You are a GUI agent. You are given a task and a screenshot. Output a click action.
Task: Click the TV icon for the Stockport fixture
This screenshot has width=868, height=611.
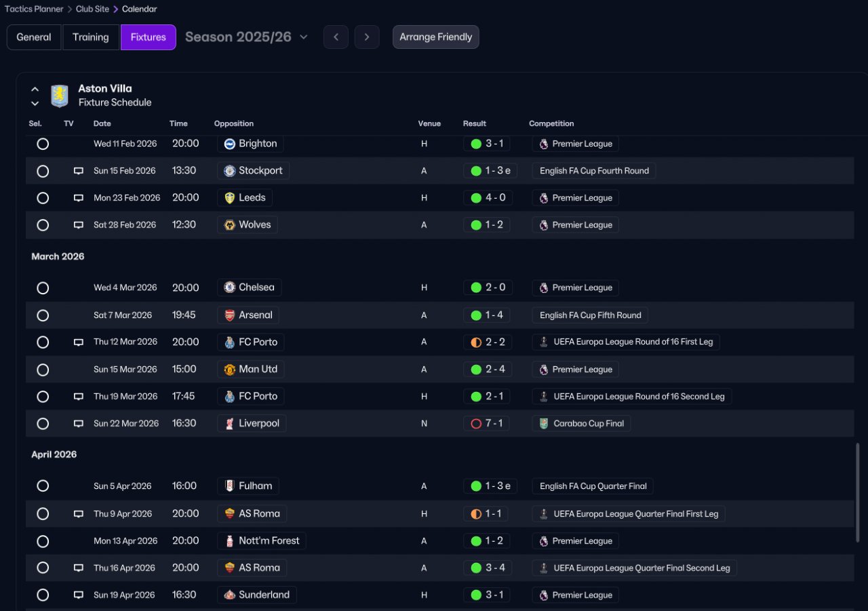79,171
